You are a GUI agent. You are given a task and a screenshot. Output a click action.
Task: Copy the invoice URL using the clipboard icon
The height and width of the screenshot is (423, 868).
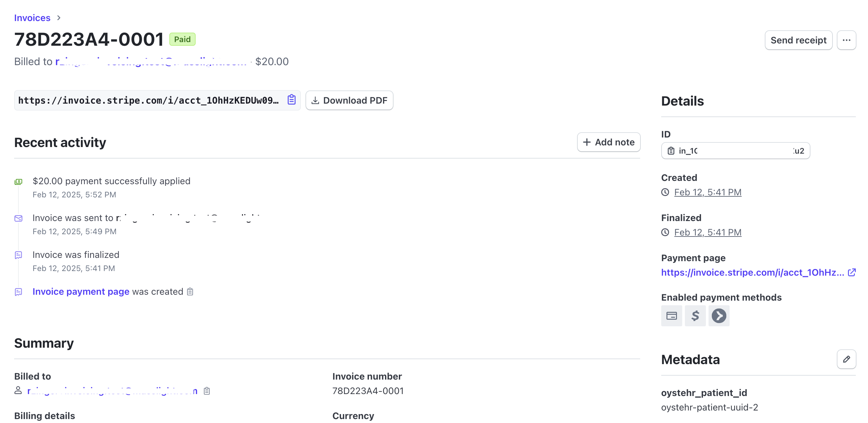tap(291, 100)
